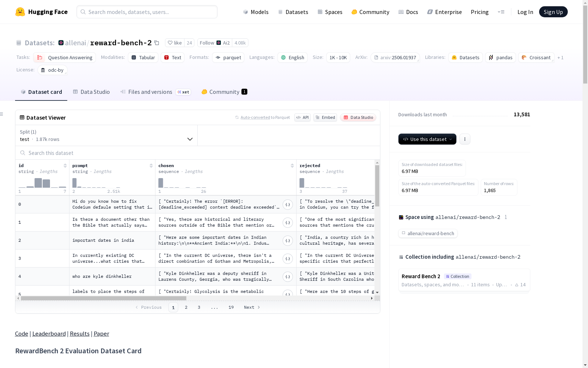The image size is (588, 368).
Task: Show the +1 more libraries
Action: coord(560,57)
